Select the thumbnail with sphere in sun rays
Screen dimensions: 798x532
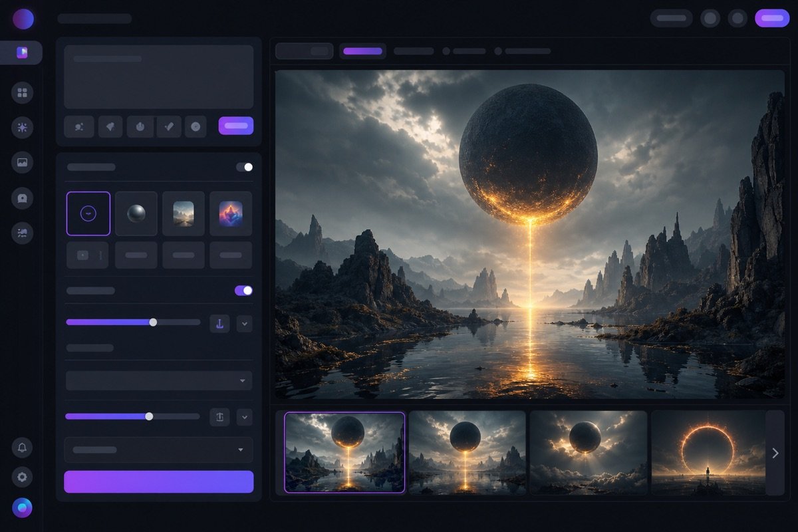click(x=589, y=453)
